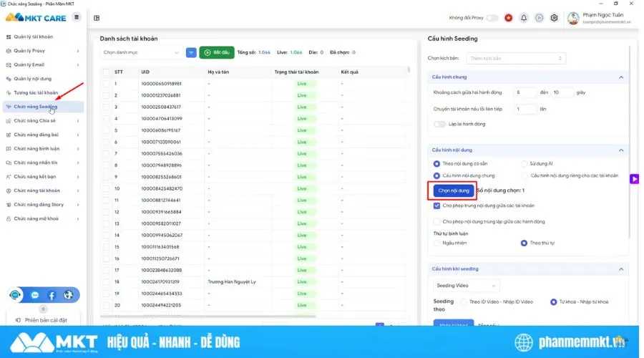This screenshot has width=644, height=358.
Task: Select Theo nội dung có sẵn radio
Action: point(436,163)
